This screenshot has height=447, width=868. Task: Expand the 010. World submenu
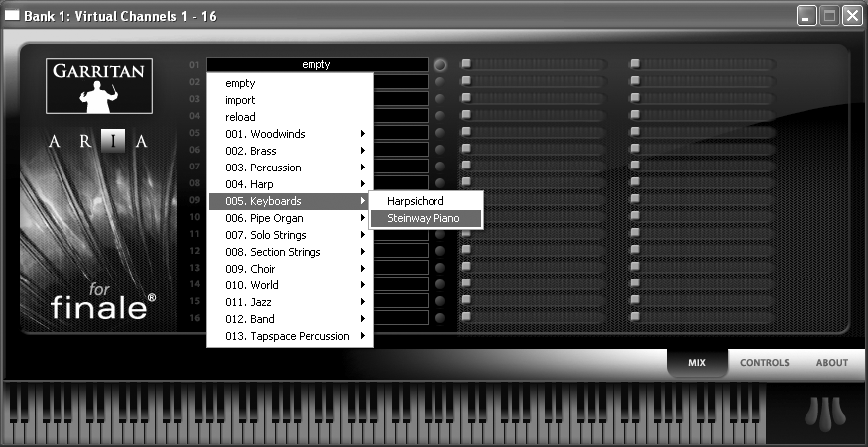click(290, 285)
